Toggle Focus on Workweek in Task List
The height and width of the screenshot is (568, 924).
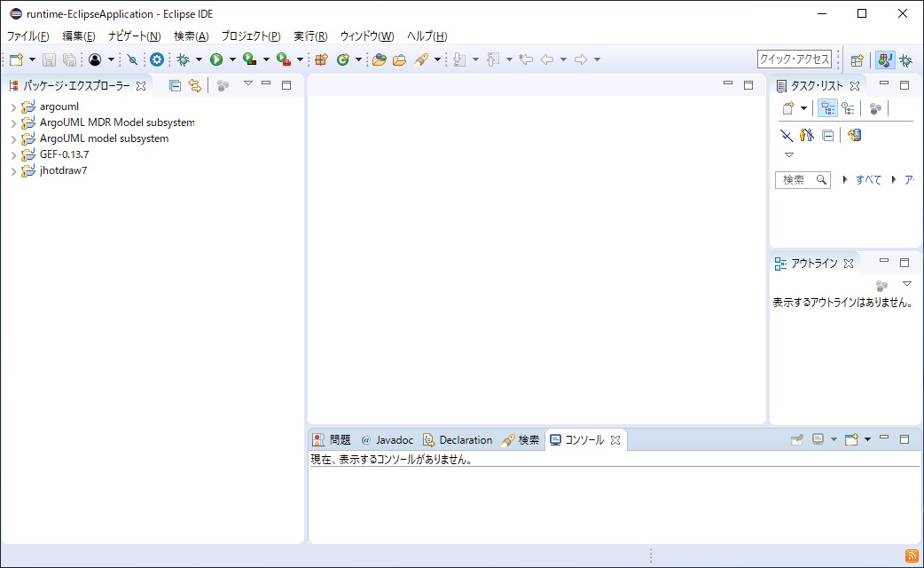tap(876, 108)
